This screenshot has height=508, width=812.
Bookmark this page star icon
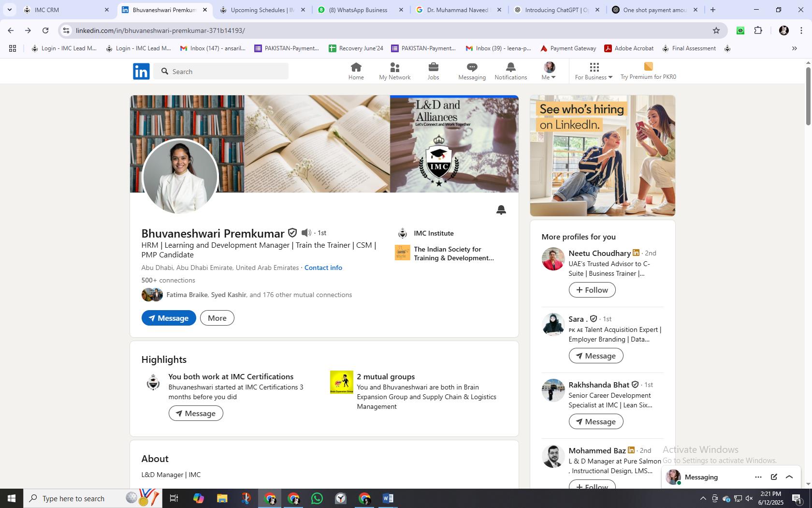[716, 30]
